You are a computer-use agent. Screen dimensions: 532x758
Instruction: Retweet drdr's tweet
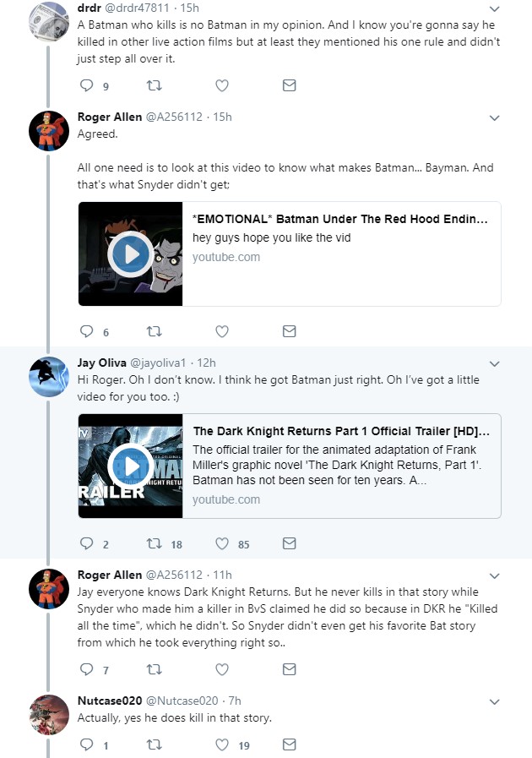(x=155, y=85)
